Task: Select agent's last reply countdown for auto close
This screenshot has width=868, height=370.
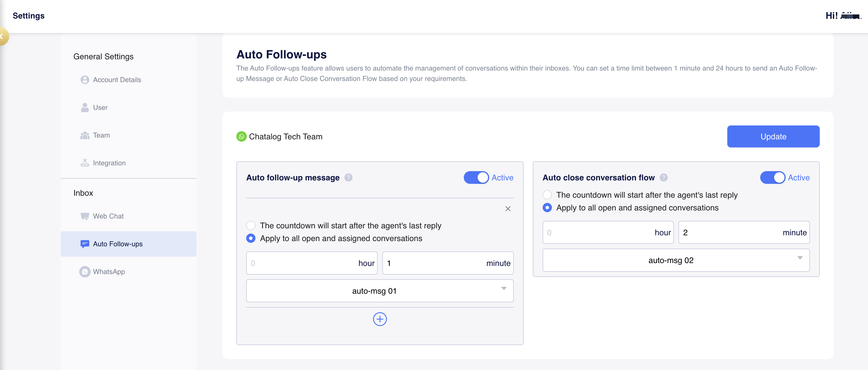Action: click(547, 195)
